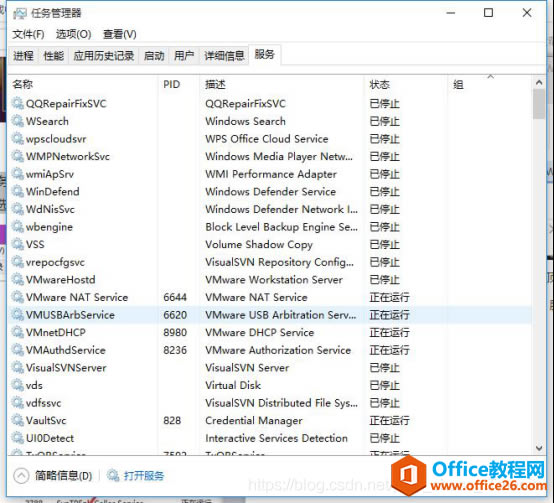Select the 服务 tab
Viewport: 554px width, 503px height.
pyautogui.click(x=265, y=54)
